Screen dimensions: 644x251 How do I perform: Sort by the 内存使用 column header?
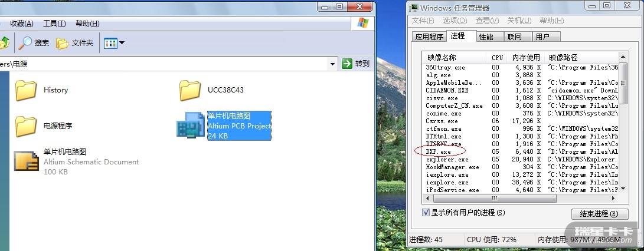coord(525,57)
